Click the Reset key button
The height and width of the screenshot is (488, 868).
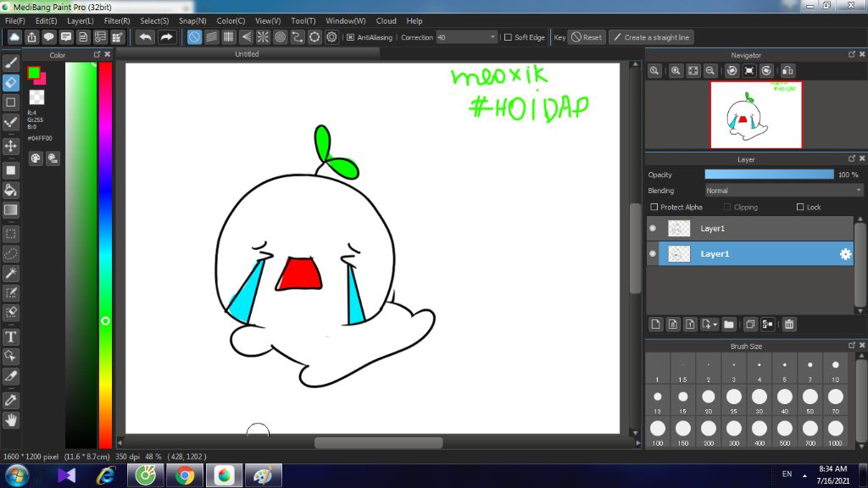pyautogui.click(x=586, y=37)
